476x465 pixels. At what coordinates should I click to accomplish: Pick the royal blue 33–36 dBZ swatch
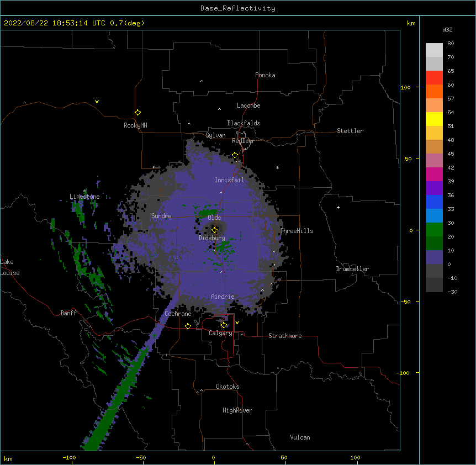(434, 202)
